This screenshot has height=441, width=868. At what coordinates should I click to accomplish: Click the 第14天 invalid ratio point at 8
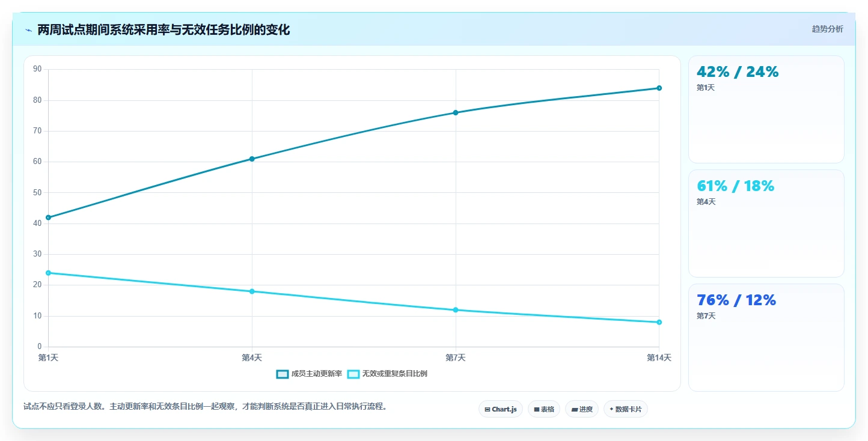click(x=659, y=322)
